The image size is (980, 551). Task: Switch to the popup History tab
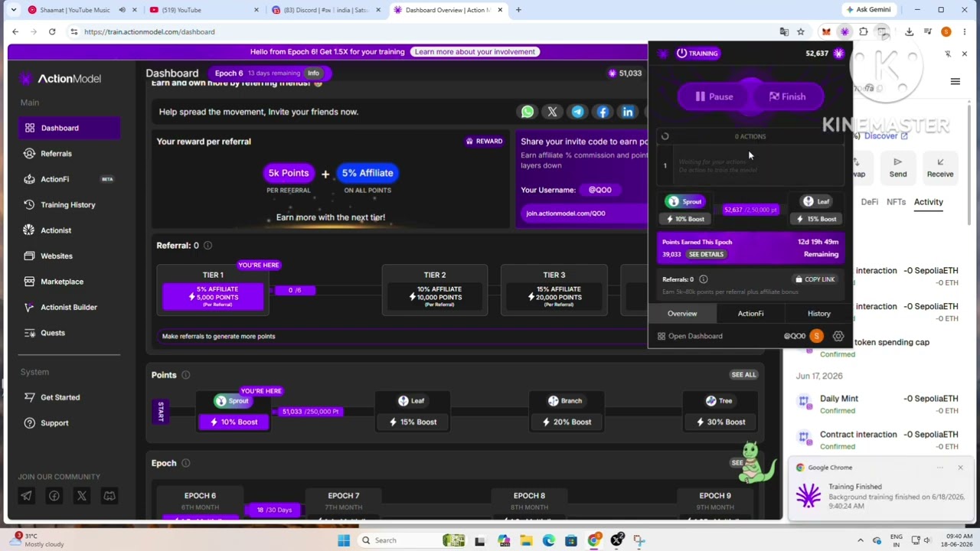point(818,313)
